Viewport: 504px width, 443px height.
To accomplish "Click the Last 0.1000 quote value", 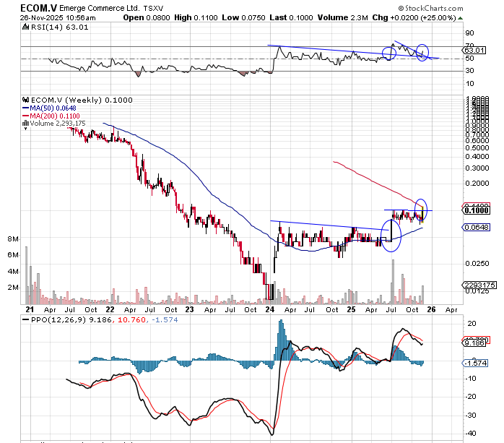I will tap(291, 17).
